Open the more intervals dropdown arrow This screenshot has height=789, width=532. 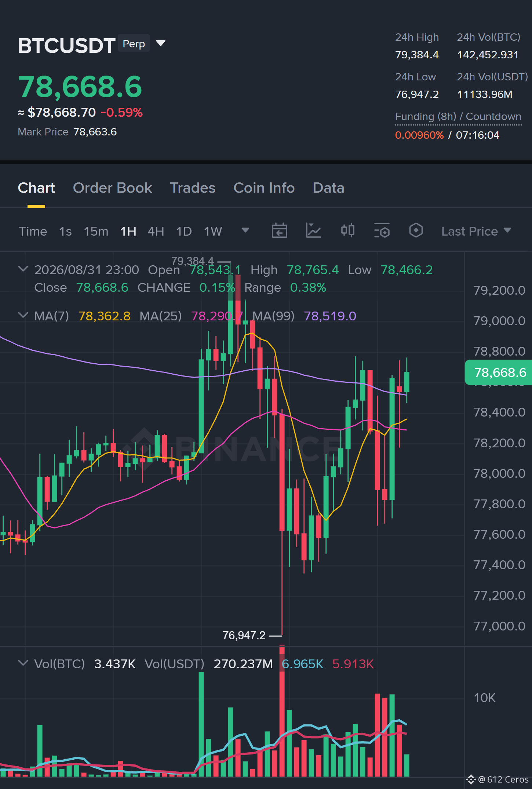click(x=245, y=230)
